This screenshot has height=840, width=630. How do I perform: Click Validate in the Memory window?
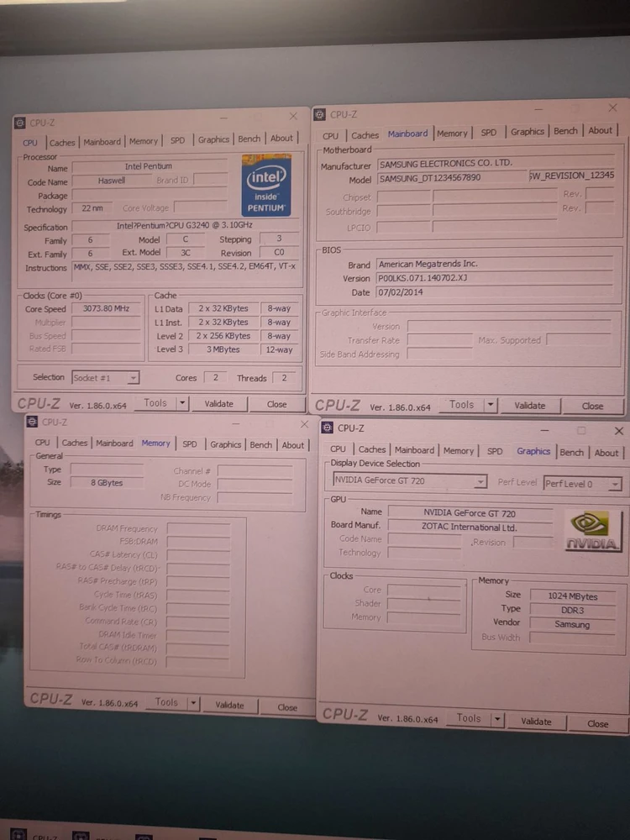coord(230,705)
